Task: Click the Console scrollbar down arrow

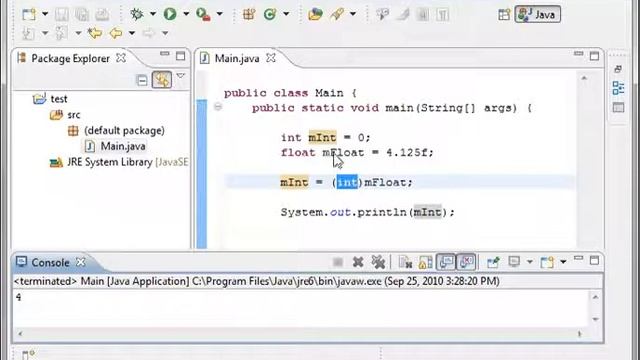Action: click(x=596, y=319)
